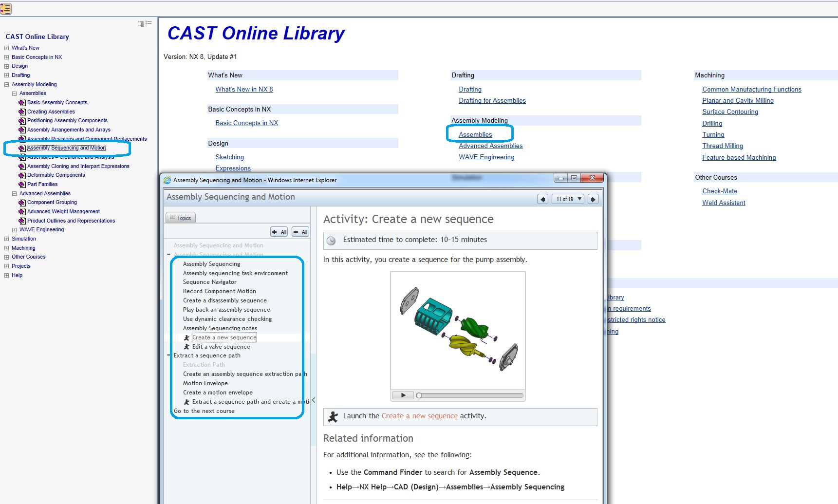Screen dimensions: 838x504
Task: Open the Help node in sidebar tree
Action: click(17, 276)
